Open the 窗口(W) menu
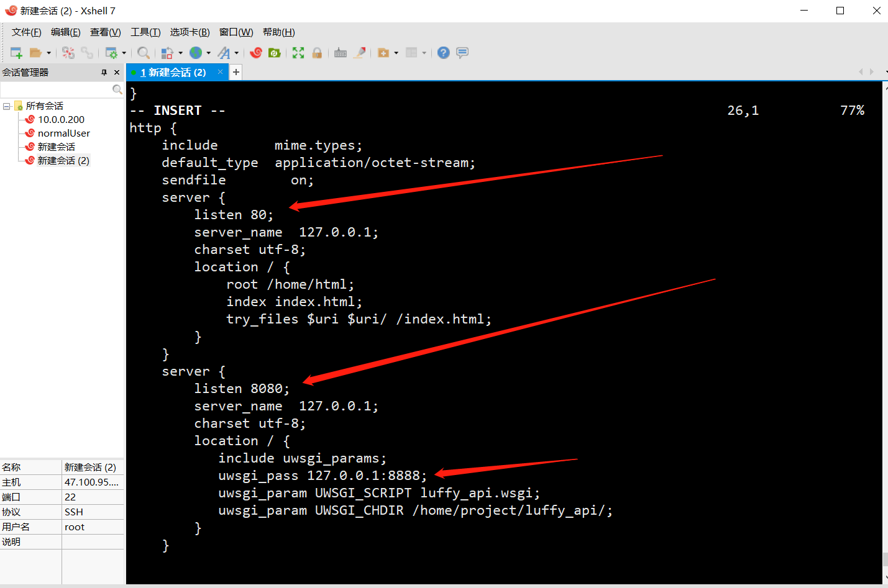888x588 pixels. [236, 32]
